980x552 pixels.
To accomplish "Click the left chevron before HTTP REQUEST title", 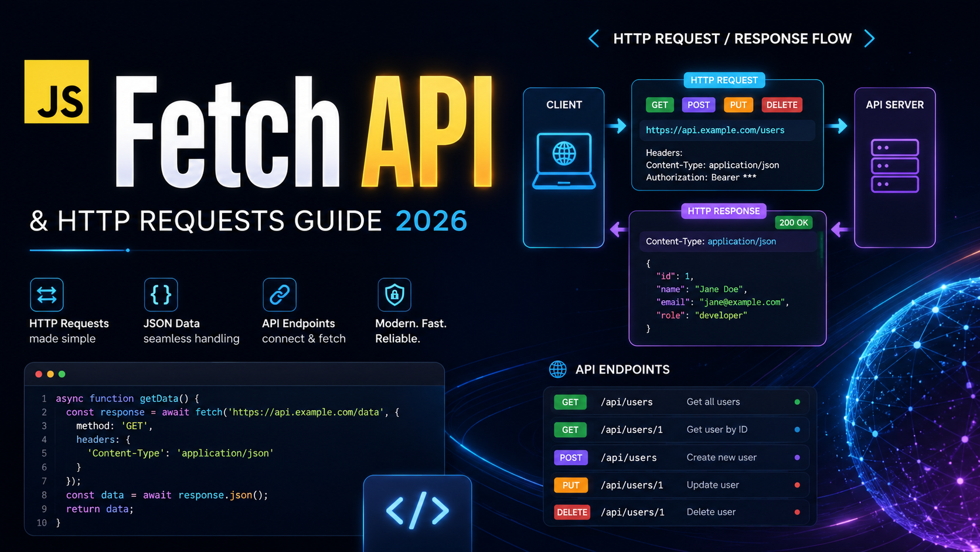I will (594, 39).
